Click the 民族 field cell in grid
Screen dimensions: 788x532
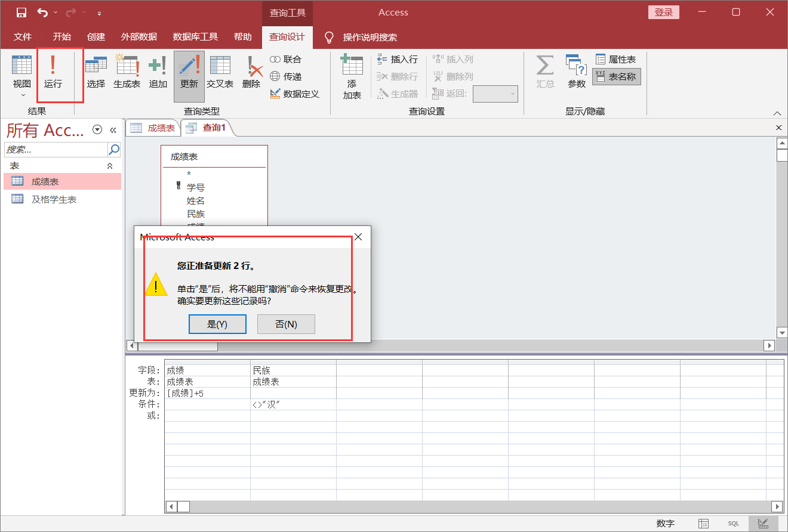click(x=293, y=370)
